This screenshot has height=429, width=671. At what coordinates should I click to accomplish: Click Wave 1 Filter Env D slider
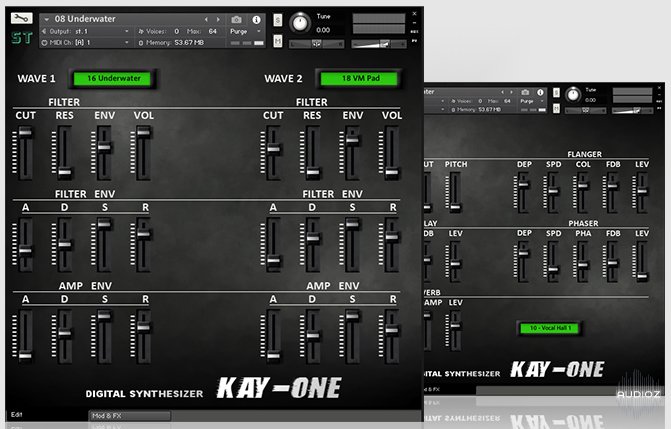tap(65, 244)
